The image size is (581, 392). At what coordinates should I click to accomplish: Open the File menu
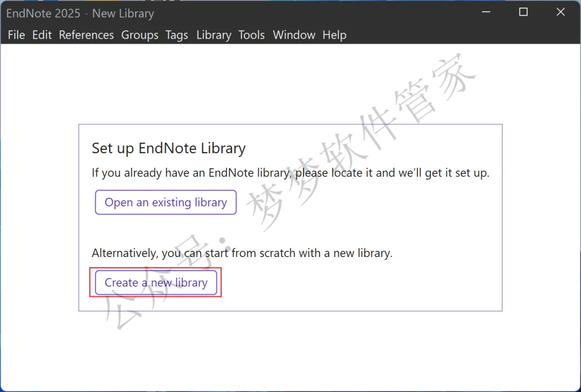[x=16, y=35]
